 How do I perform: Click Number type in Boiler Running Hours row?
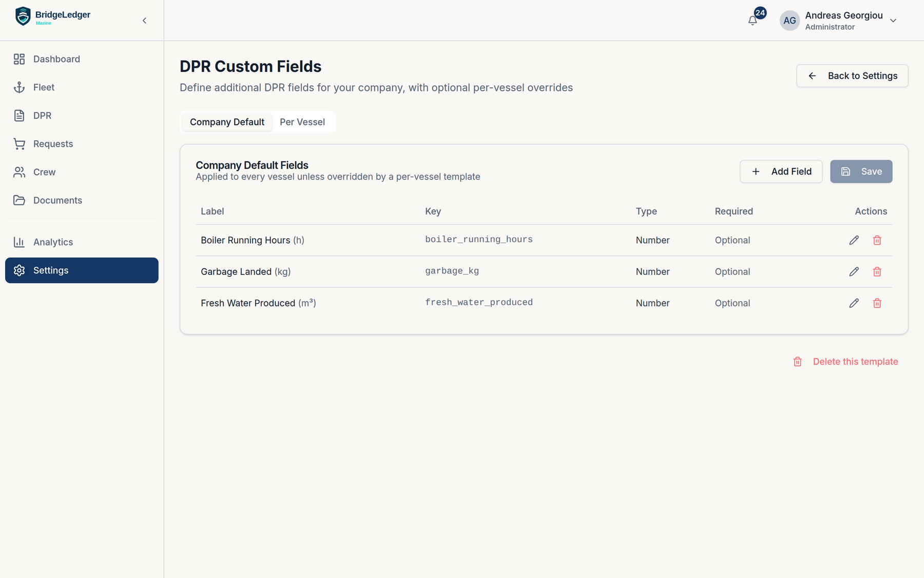652,240
